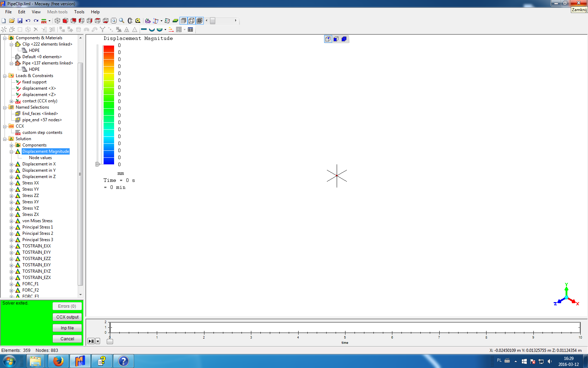Click the CCX output button

pos(67,317)
